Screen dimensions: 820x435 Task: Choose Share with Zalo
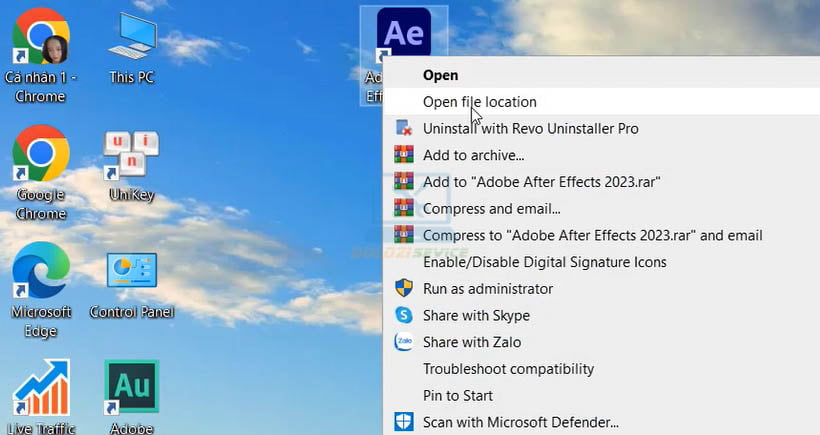[x=601, y=341]
